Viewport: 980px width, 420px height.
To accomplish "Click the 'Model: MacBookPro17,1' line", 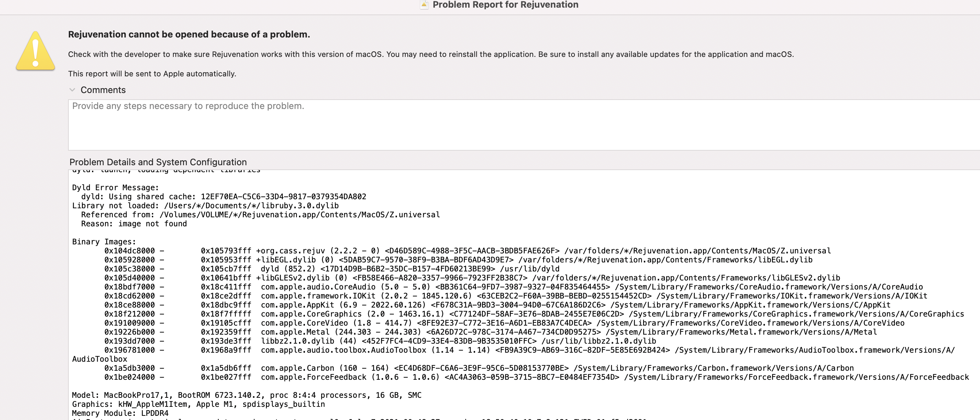I will point(247,395).
